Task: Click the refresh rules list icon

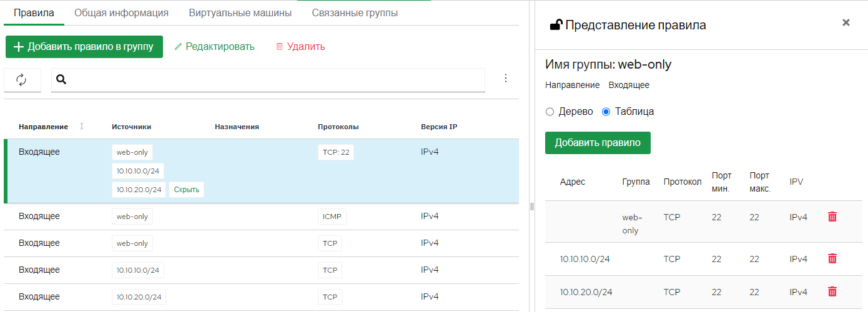Action: click(22, 80)
